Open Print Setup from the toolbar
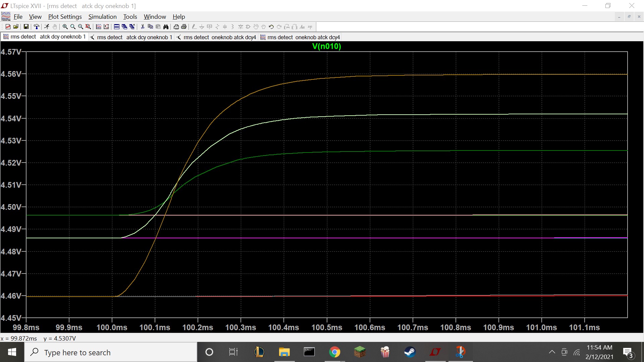The height and width of the screenshot is (362, 644). tap(176, 27)
